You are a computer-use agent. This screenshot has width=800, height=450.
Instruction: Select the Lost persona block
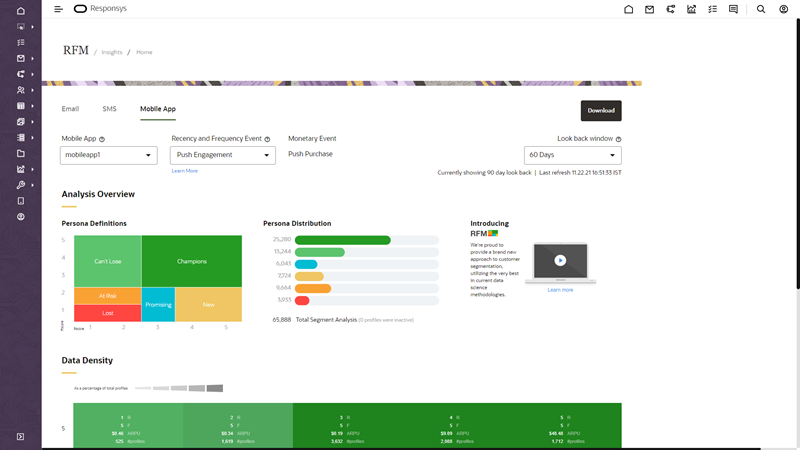pos(108,313)
